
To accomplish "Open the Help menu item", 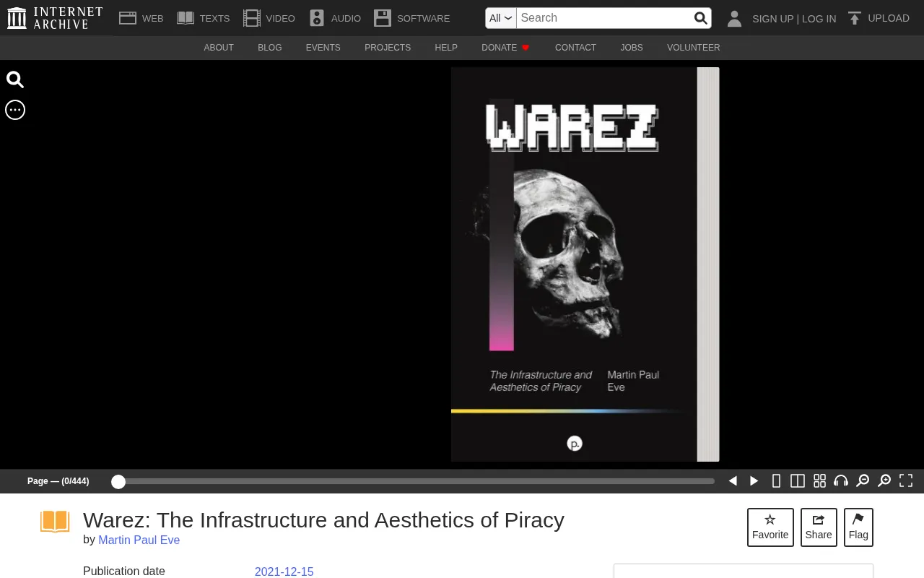I will (x=446, y=48).
